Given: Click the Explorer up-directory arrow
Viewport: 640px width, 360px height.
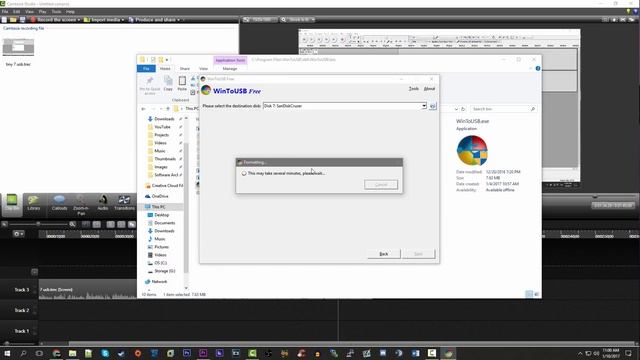Looking at the screenshot, I should coord(168,109).
